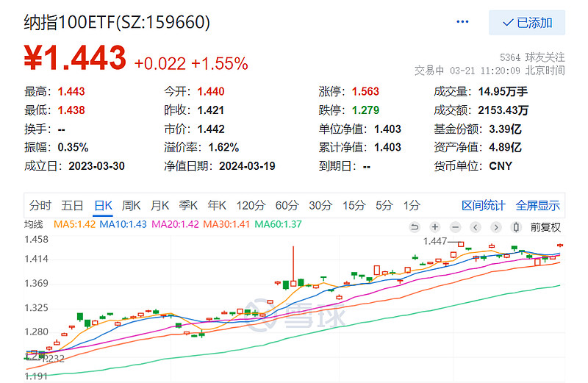Zoom out chart with minus icon
Image resolution: width=588 pixels, height=383 pixels.
point(455,227)
